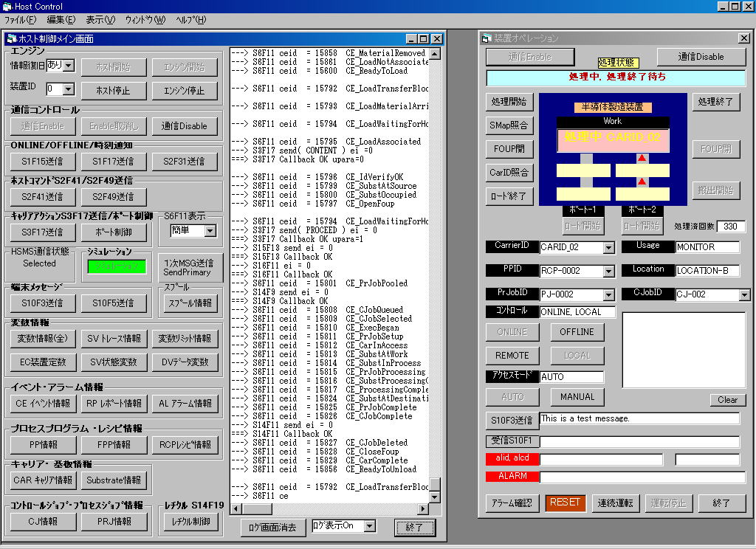Expand the 装置ID dropdown showing 0
This screenshot has width=756, height=549.
(69, 89)
